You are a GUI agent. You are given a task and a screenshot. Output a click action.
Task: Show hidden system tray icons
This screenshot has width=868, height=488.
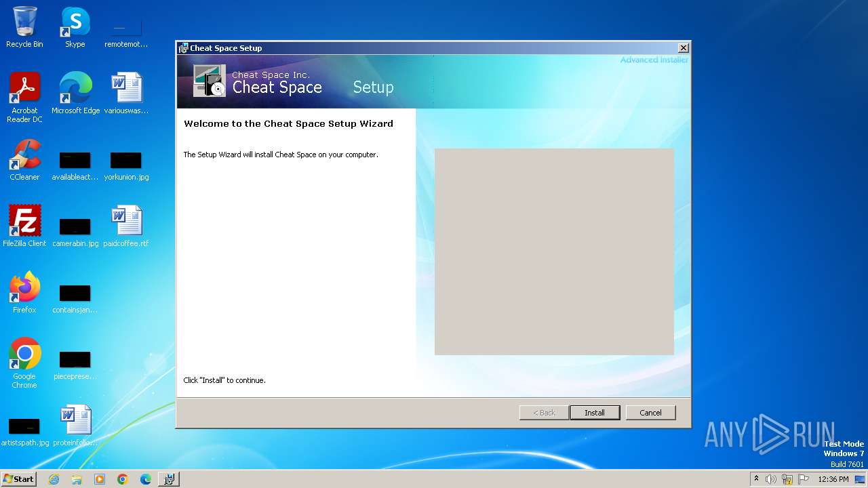pos(756,479)
